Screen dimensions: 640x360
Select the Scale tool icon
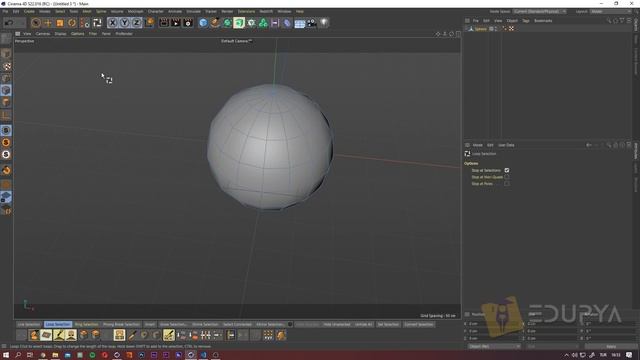(x=60, y=23)
